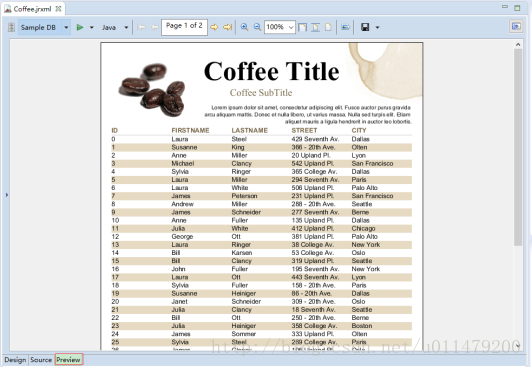The height and width of the screenshot is (367, 532).
Task: Click the '429 Seventh Av.' street cell
Action: coord(315,139)
